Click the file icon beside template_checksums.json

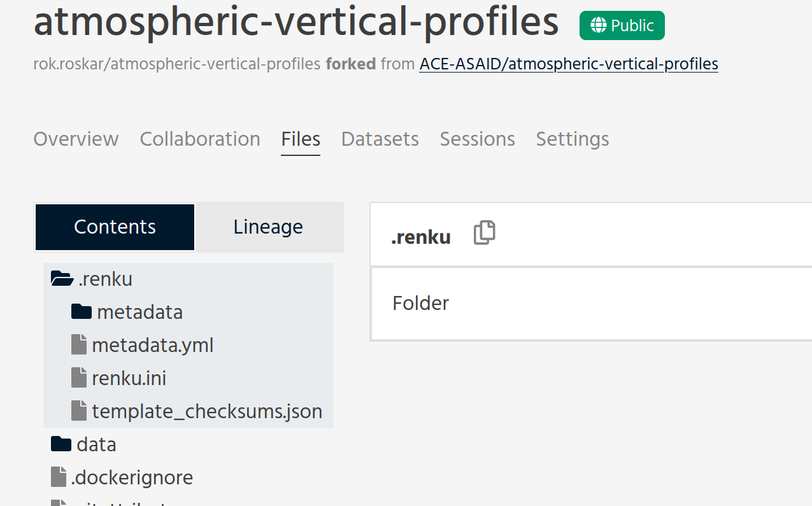pyautogui.click(x=79, y=411)
